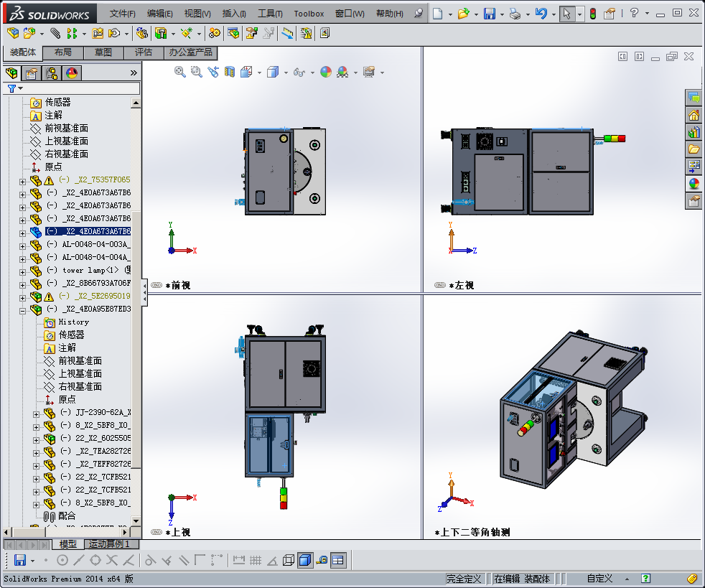
Task: Open the SolidWorks Resources home icon in the task pane
Action: pos(694,115)
